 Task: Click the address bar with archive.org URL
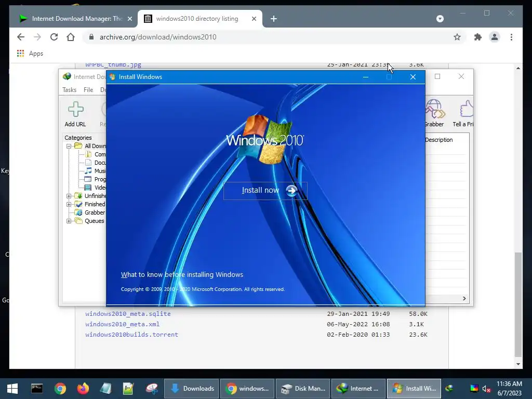(268, 37)
